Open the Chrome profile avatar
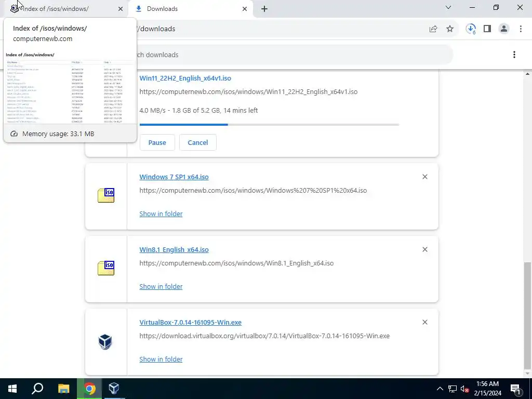Image resolution: width=532 pixels, height=399 pixels. (x=504, y=29)
